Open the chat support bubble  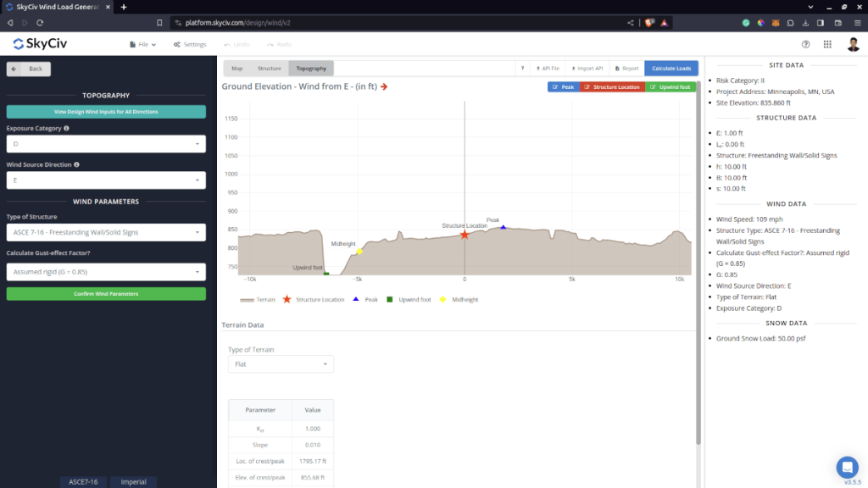(847, 467)
